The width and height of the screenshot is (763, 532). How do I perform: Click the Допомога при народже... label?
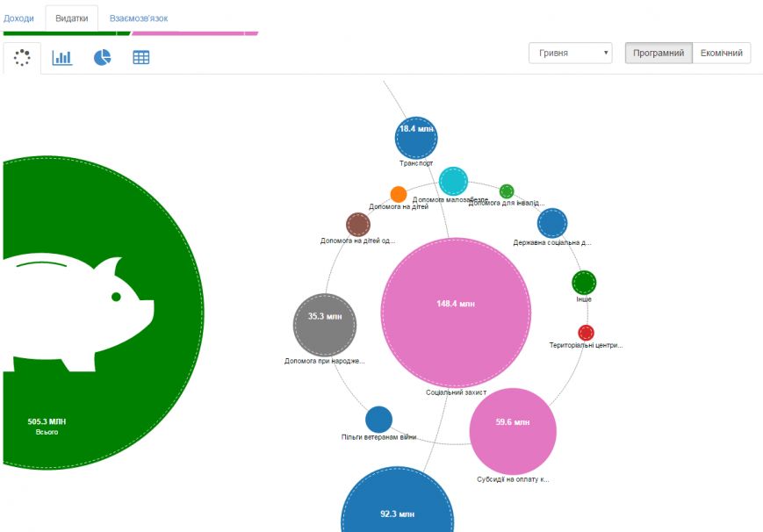(x=325, y=361)
